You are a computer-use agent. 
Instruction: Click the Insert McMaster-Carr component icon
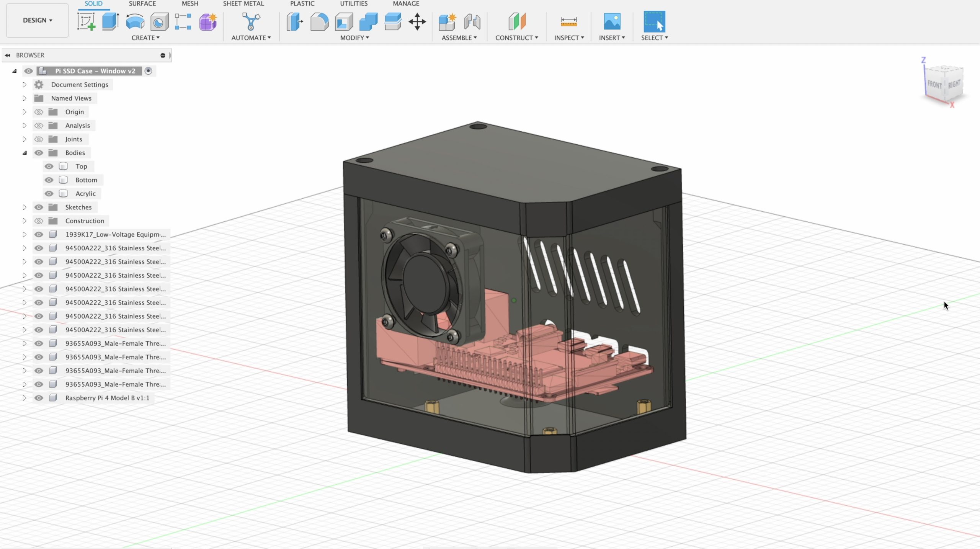tap(612, 21)
